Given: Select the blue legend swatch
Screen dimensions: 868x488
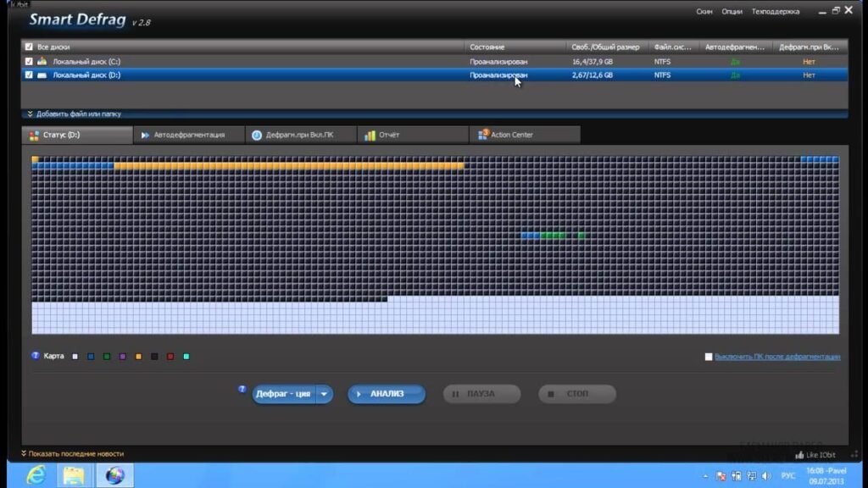Looking at the screenshot, I should [x=91, y=357].
